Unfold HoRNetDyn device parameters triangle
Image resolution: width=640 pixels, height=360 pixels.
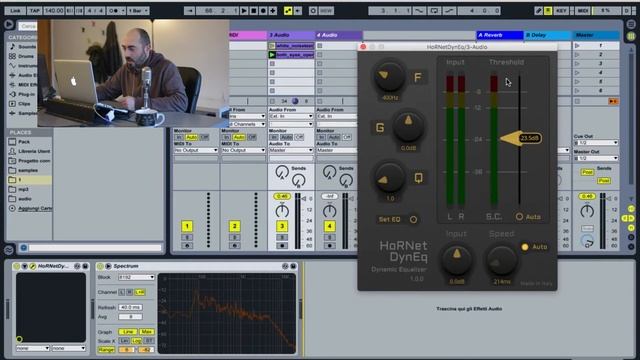24,266
